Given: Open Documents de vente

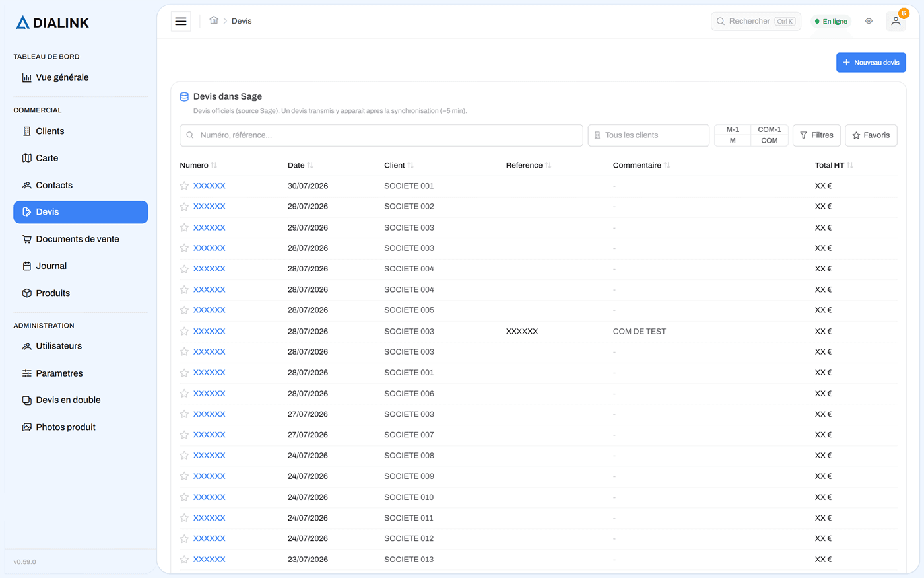Looking at the screenshot, I should click(x=81, y=239).
